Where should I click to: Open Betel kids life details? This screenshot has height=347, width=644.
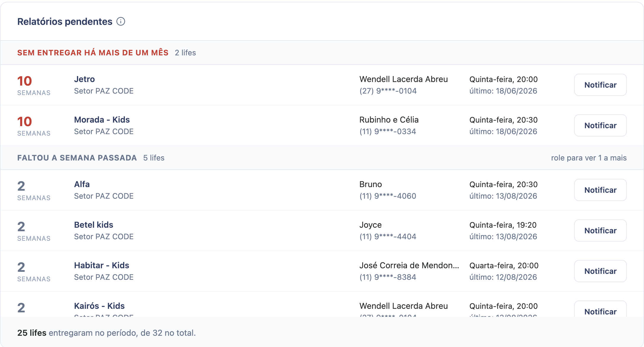point(94,225)
